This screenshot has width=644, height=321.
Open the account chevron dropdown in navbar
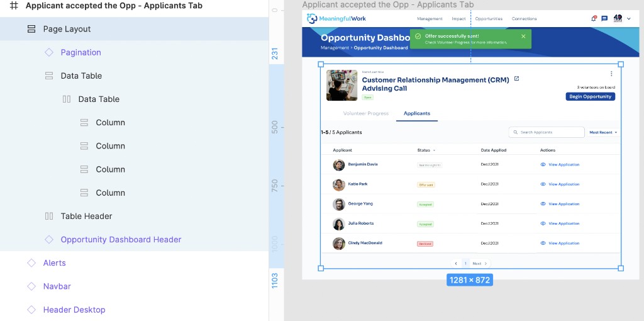point(629,18)
